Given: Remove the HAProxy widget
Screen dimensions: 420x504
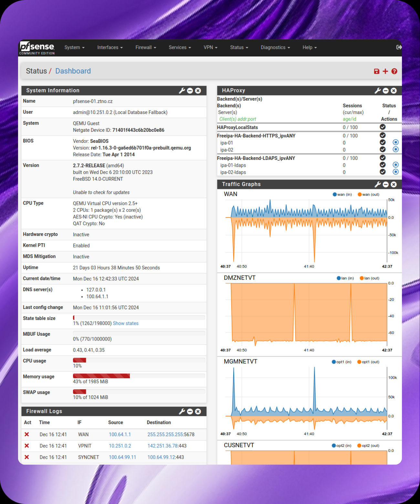Looking at the screenshot, I should (394, 91).
